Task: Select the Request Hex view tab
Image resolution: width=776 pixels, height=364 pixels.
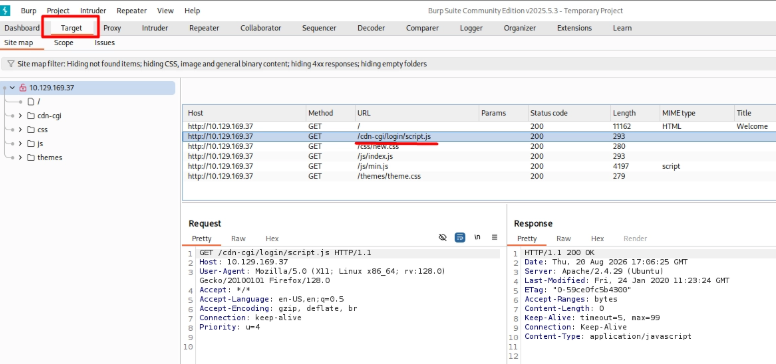Action: (272, 238)
